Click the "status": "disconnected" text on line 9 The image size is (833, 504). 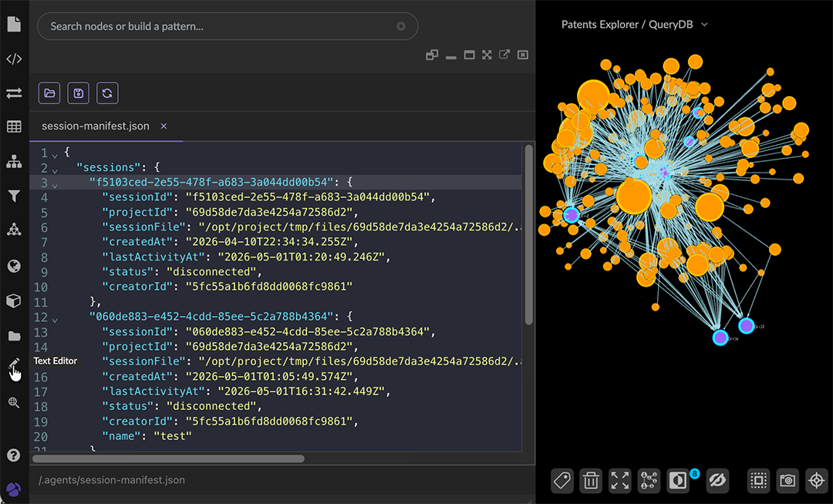182,271
